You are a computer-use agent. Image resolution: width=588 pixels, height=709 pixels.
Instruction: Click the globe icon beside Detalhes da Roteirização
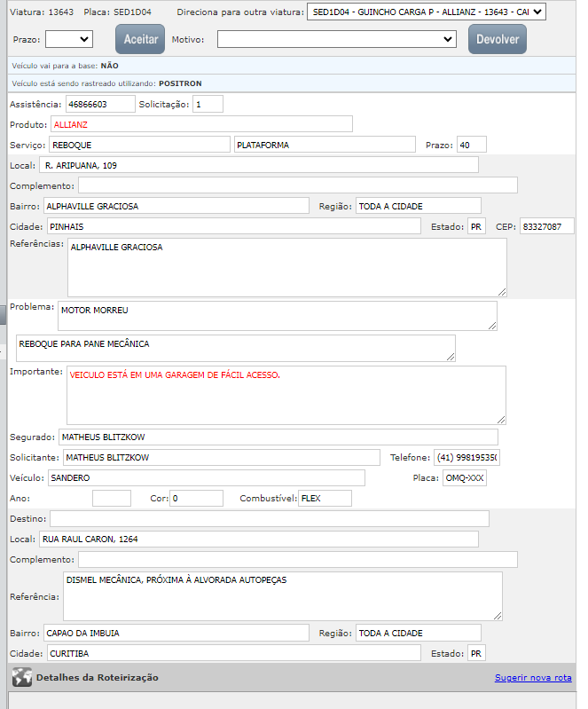[x=21, y=677]
